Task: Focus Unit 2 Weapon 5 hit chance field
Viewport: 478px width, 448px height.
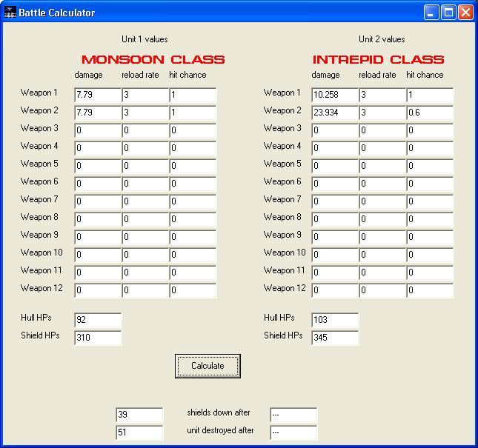Action: pos(430,166)
